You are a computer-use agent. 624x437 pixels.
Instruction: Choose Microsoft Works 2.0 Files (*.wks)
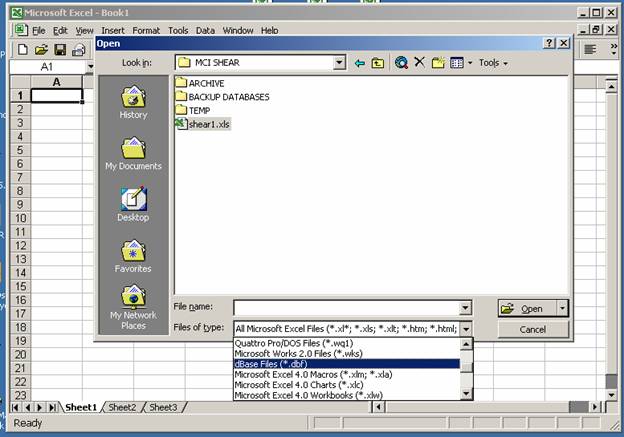pyautogui.click(x=346, y=353)
